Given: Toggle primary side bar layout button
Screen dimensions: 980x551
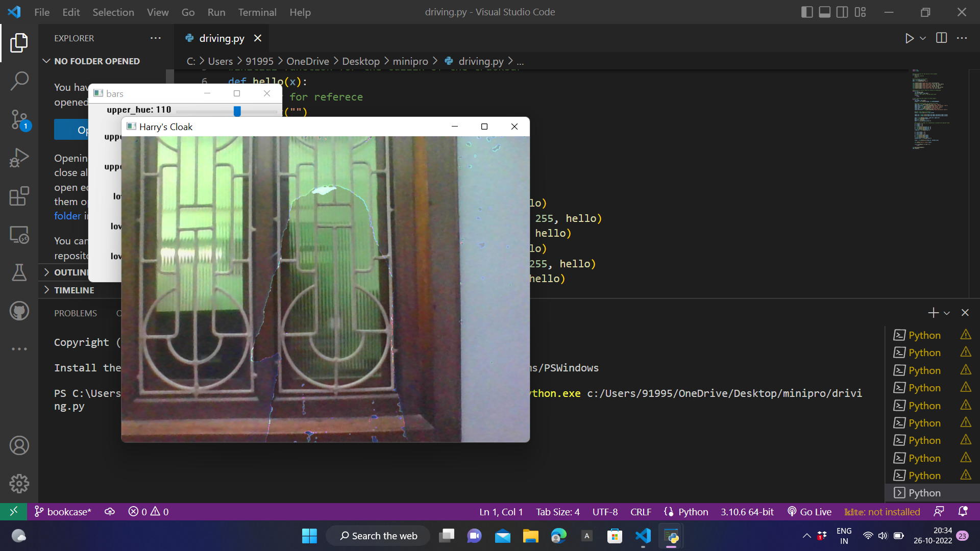Looking at the screenshot, I should click(807, 12).
